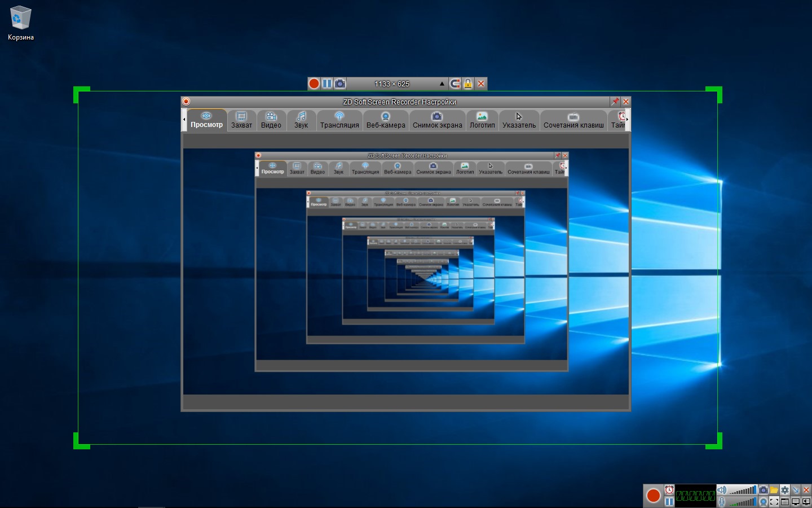Go to the Сочетания клавиш tab
This screenshot has height=508, width=812.
click(573, 120)
